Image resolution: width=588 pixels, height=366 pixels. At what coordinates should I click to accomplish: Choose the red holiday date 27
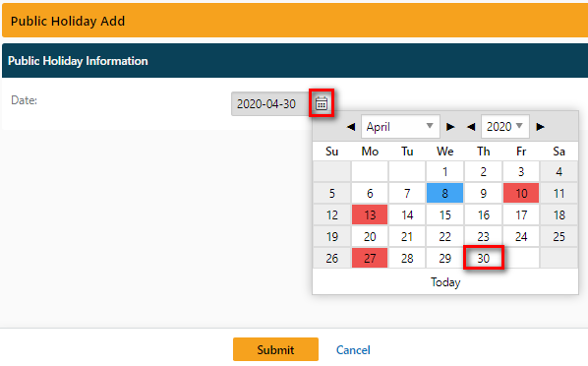click(370, 258)
